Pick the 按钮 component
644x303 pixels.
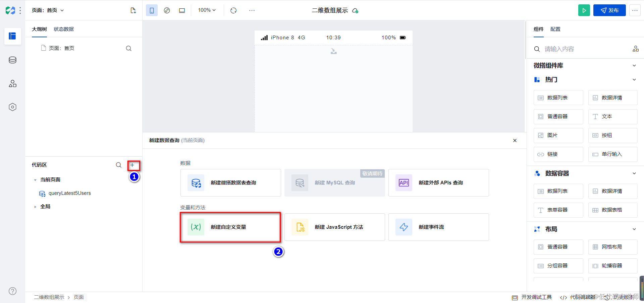(x=613, y=135)
